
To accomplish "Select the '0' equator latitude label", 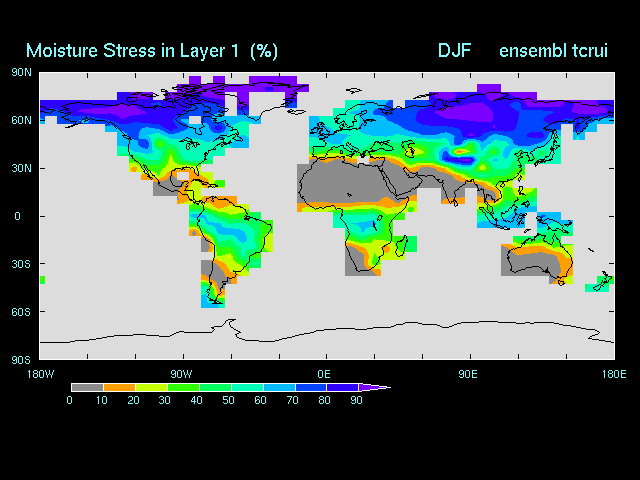I will 17,216.
